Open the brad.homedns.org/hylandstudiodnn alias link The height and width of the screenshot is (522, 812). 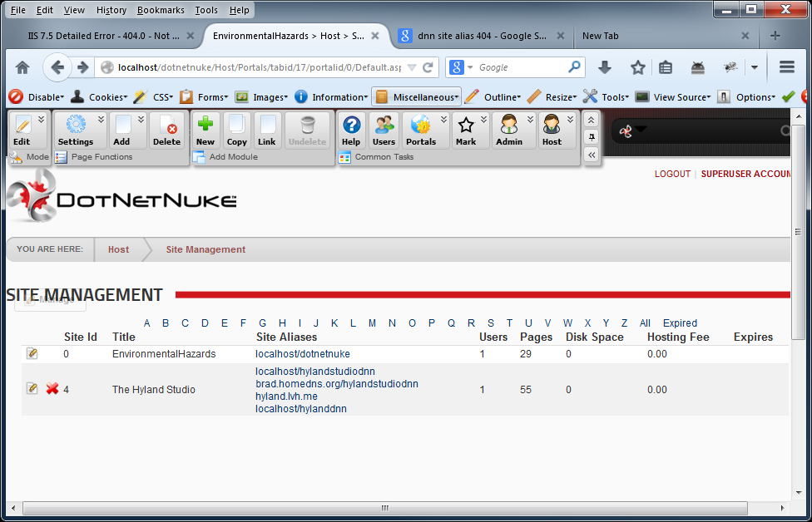pyautogui.click(x=337, y=384)
